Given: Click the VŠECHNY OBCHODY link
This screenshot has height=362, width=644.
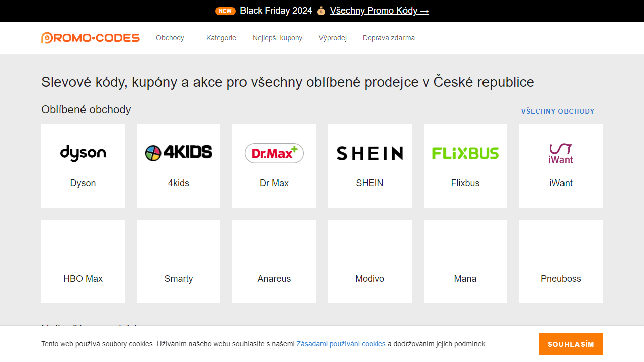Looking at the screenshot, I should (558, 111).
